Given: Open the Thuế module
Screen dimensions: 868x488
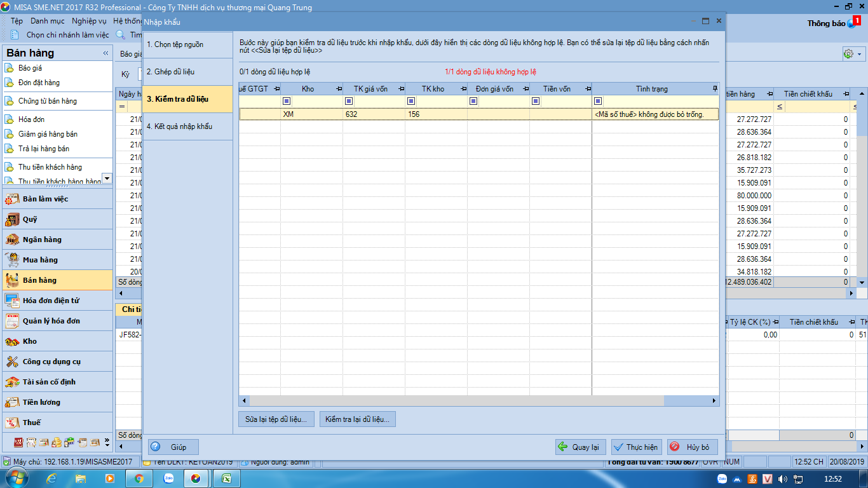Looking at the screenshot, I should coord(32,423).
